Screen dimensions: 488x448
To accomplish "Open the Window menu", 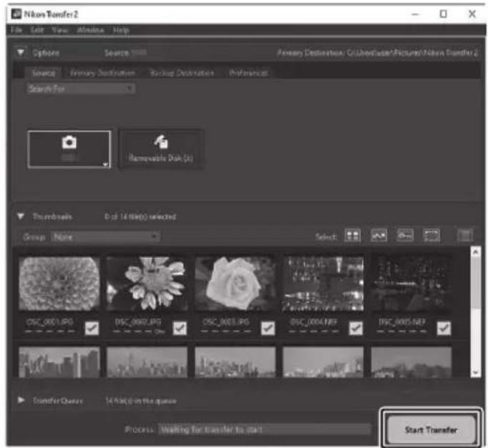I will 90,30.
